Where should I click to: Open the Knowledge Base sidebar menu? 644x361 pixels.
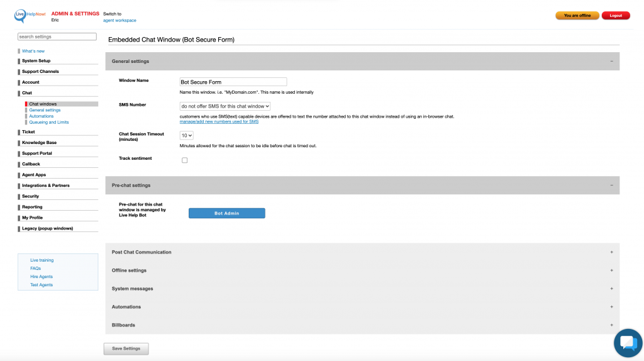[39, 143]
